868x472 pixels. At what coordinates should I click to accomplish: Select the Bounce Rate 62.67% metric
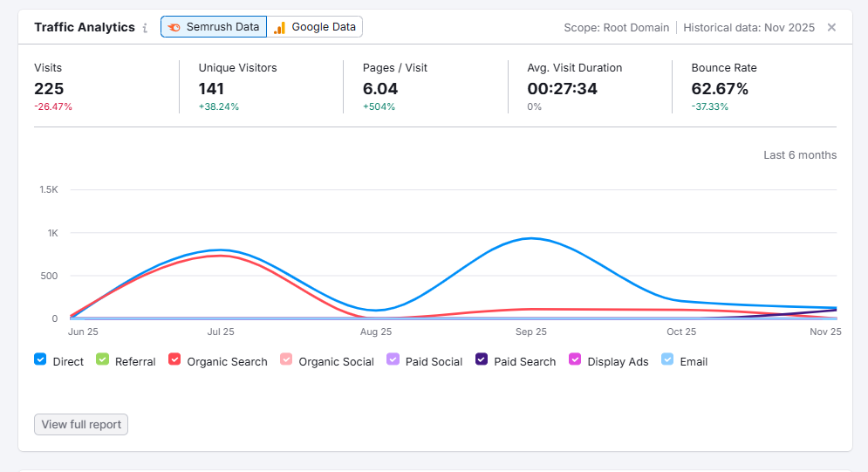coord(720,88)
